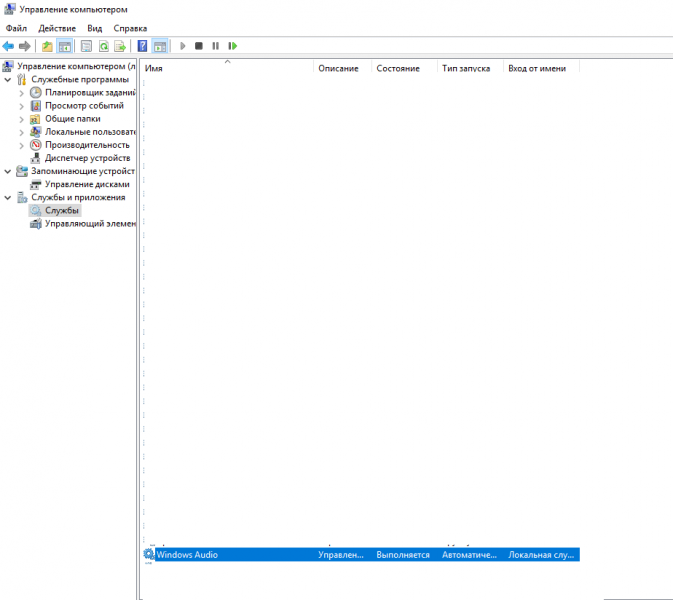Image resolution: width=673 pixels, height=600 pixels.
Task: Expand the Просмотр событий node arrow
Action: coord(22,106)
